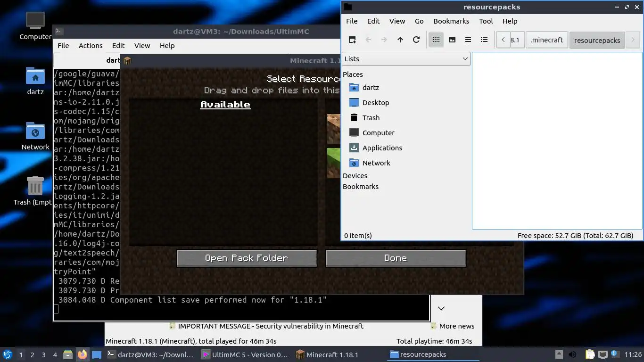This screenshot has height=362, width=644.
Task: Open the terminal Help menu
Action: coord(167,46)
